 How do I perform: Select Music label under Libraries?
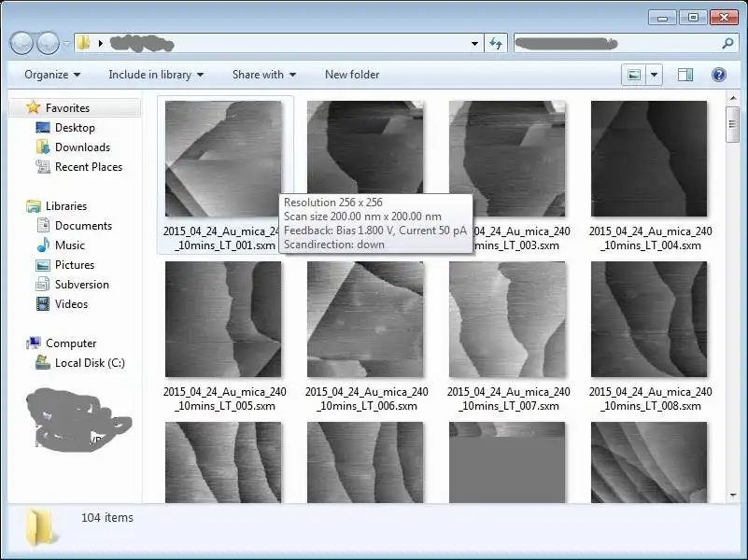click(x=70, y=245)
